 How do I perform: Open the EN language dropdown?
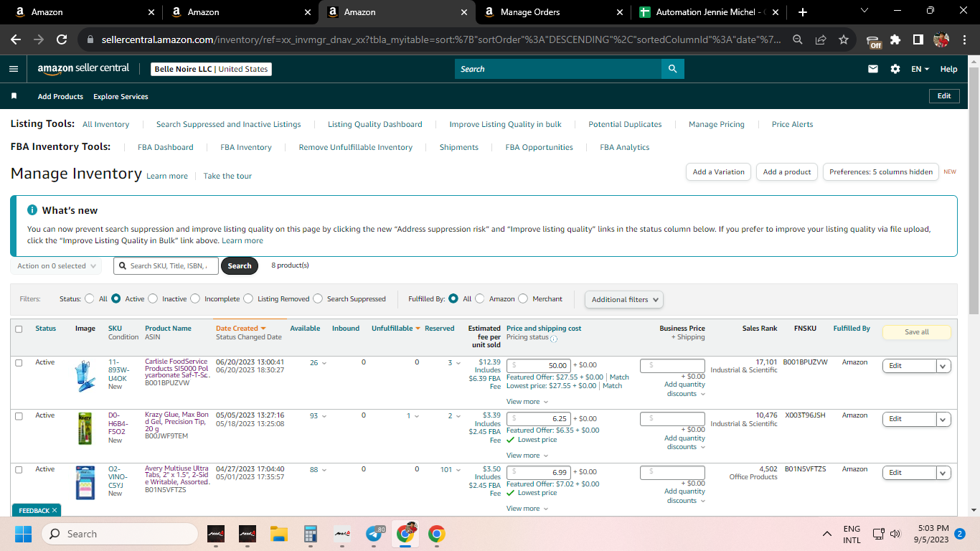(x=920, y=69)
